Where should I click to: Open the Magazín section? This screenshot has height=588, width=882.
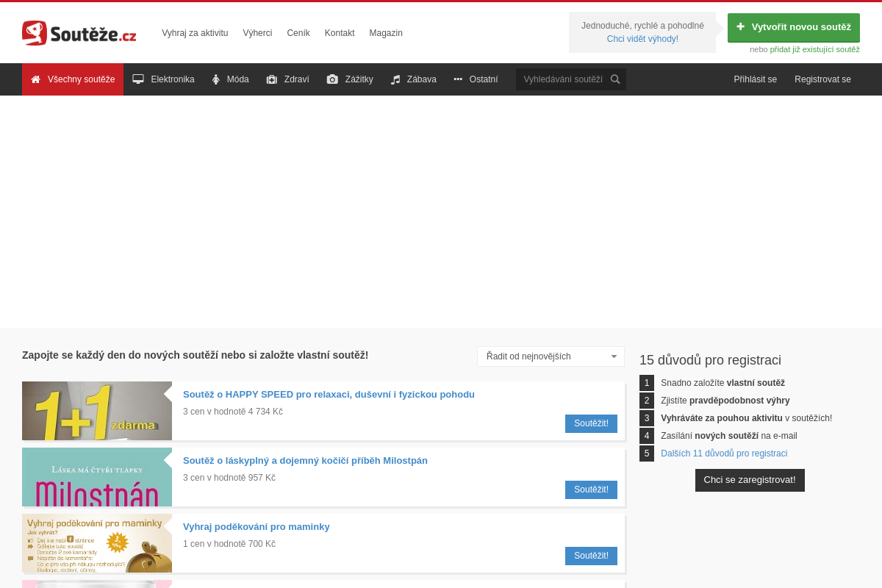click(386, 33)
